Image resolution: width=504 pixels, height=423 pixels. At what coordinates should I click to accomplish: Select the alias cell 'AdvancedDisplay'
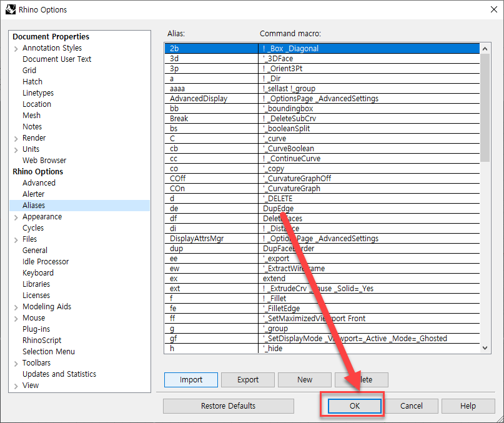point(212,99)
